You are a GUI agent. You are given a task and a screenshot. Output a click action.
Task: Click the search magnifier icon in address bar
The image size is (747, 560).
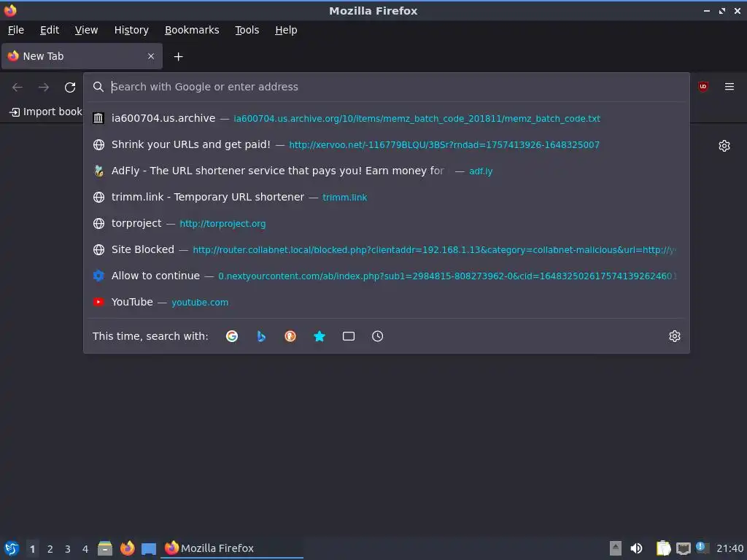98,87
